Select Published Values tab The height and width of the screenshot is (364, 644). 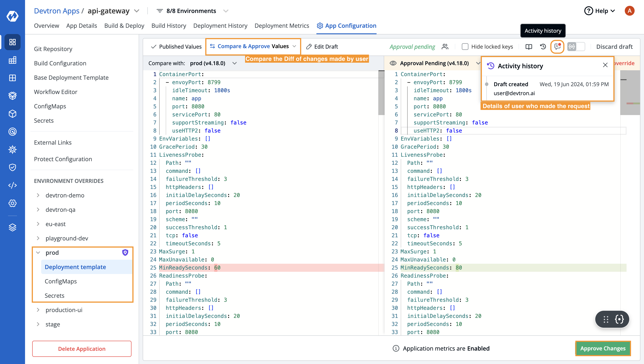[176, 47]
